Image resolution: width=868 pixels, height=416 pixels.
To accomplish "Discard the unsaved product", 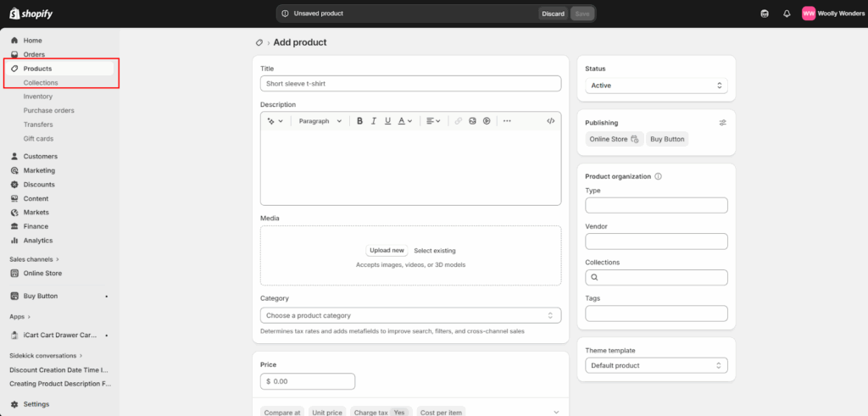I will [x=553, y=14].
